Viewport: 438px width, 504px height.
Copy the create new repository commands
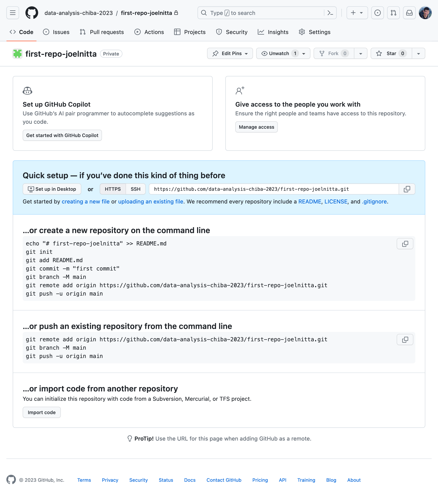[x=405, y=244]
